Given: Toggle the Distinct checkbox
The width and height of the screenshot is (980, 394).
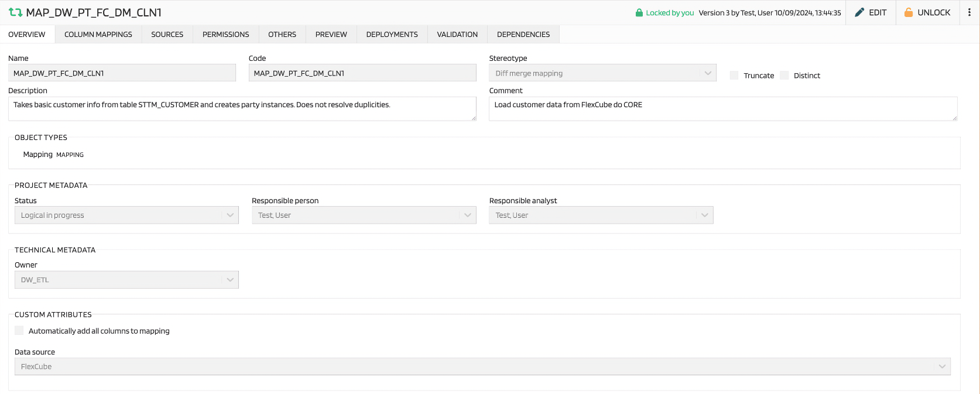Looking at the screenshot, I should pyautogui.click(x=784, y=76).
